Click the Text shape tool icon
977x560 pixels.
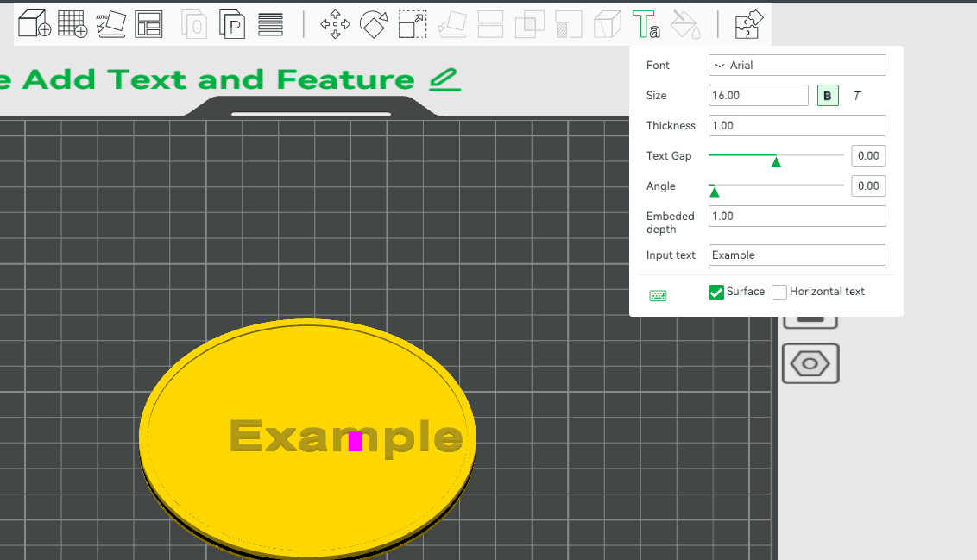(x=646, y=24)
